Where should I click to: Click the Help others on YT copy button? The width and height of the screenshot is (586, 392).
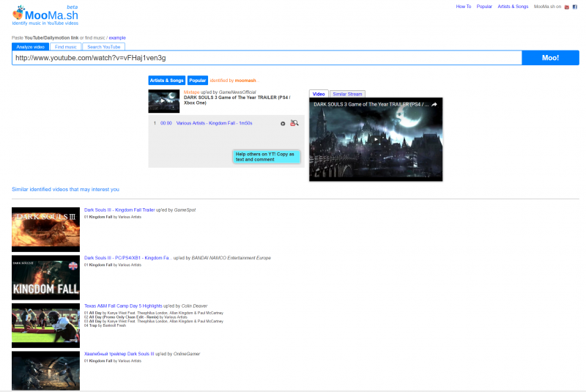(266, 157)
